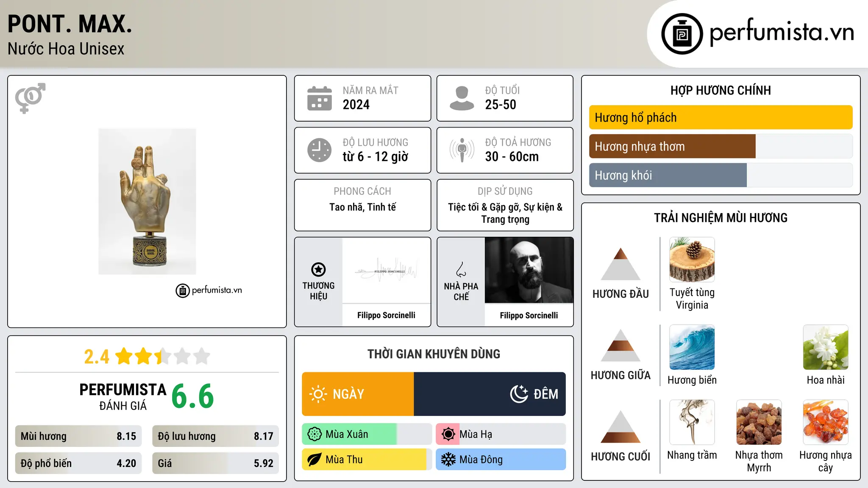Click the nose icon above Nhà pha chế

[x=461, y=269]
